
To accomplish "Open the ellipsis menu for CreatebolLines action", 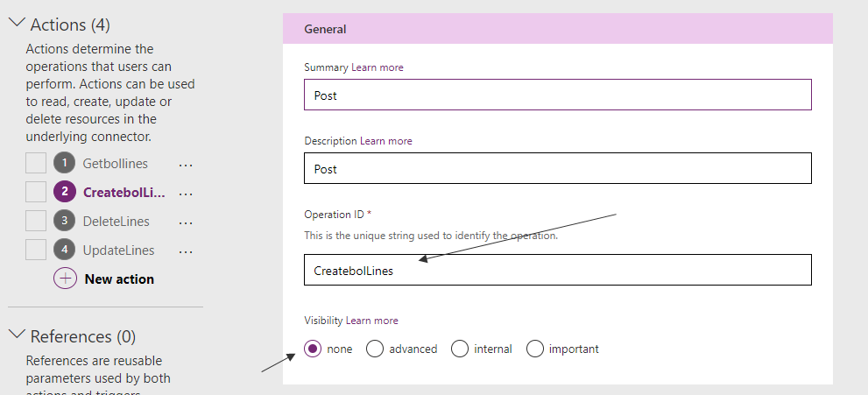I will [x=186, y=193].
